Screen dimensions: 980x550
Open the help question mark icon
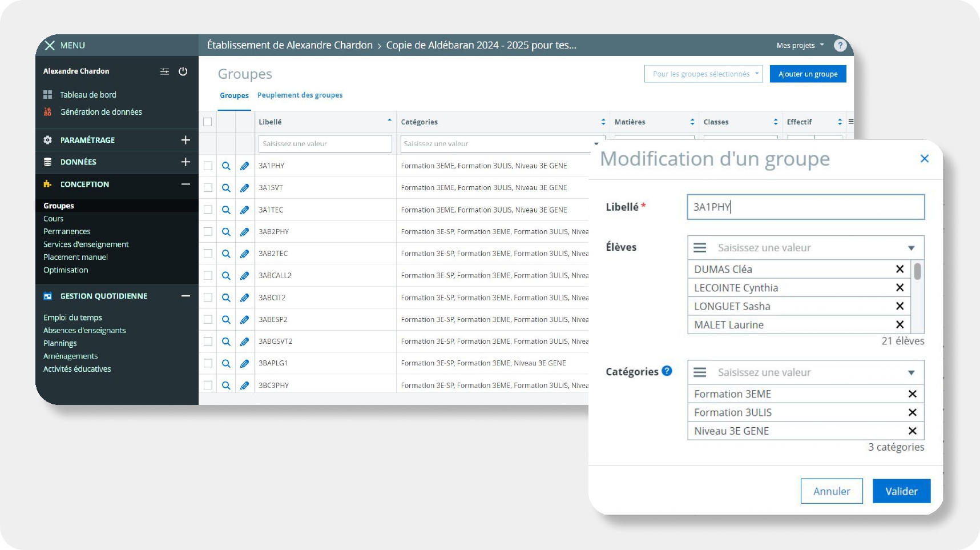click(x=840, y=45)
